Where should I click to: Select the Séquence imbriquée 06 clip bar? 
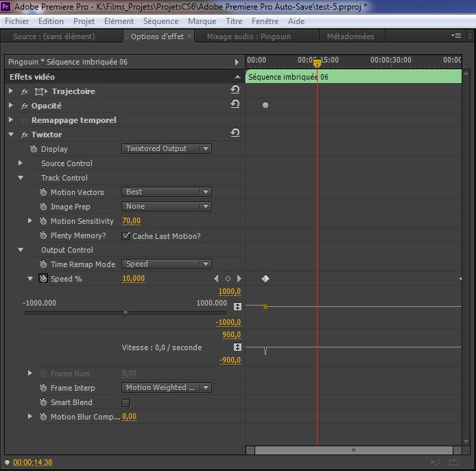(353, 77)
